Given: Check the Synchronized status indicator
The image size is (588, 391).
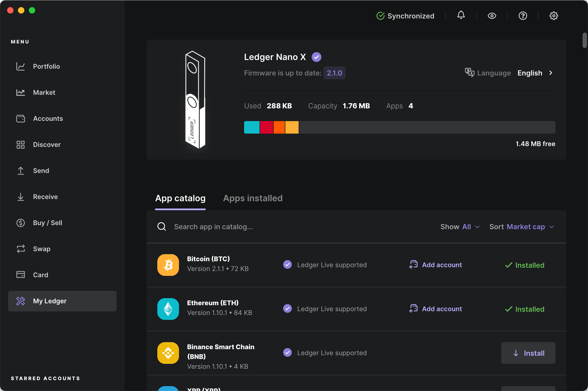Looking at the screenshot, I should coord(405,16).
